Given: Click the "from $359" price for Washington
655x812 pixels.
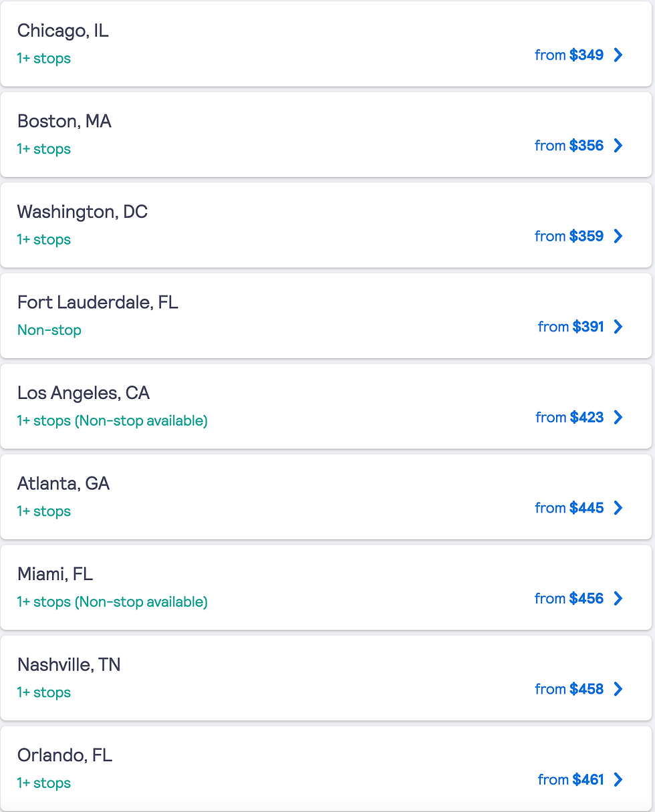Looking at the screenshot, I should [x=569, y=236].
